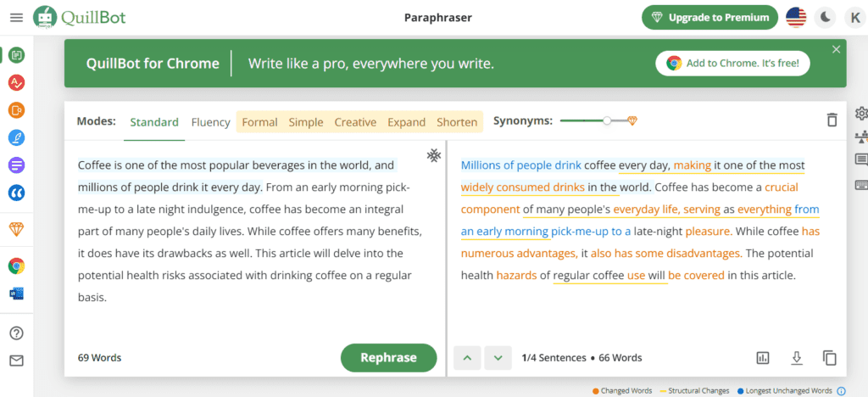Open the Plagiarism Checker sidebar icon
The image size is (868, 397).
[x=17, y=110]
